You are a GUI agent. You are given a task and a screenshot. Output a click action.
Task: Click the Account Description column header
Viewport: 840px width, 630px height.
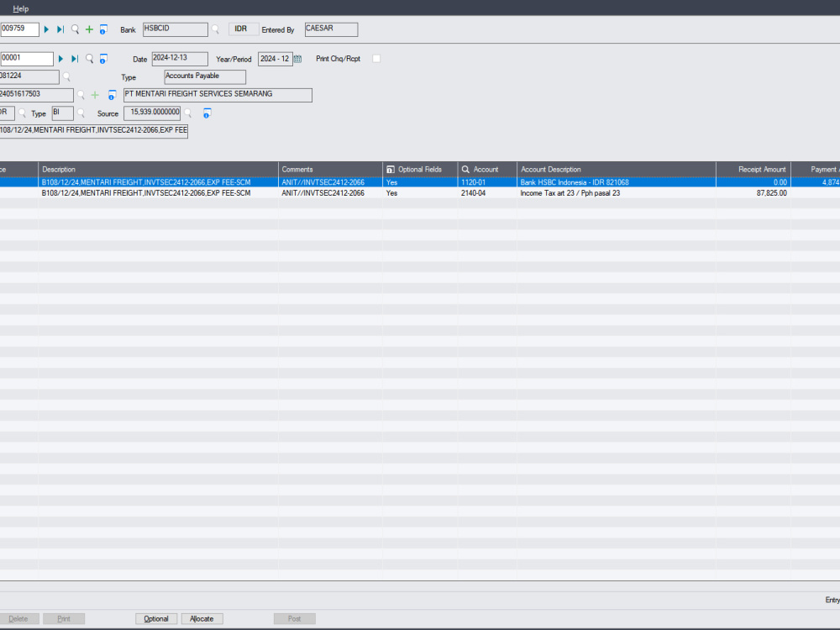coord(616,170)
